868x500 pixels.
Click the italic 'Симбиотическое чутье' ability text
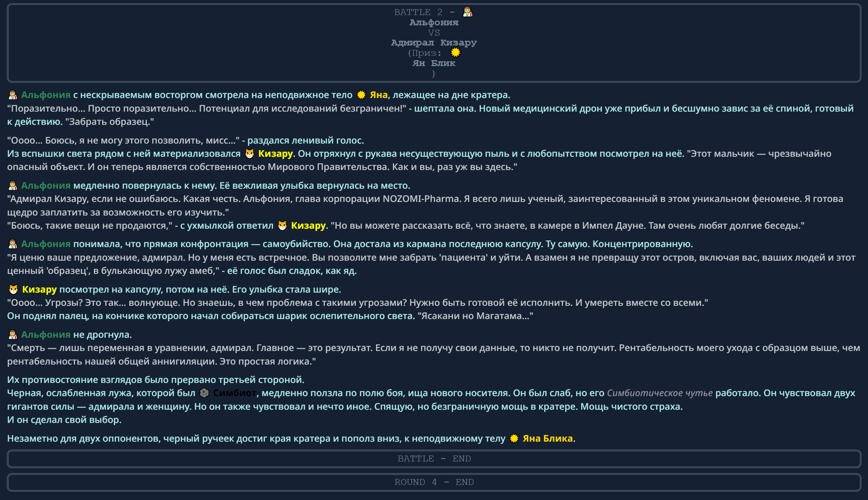(659, 393)
